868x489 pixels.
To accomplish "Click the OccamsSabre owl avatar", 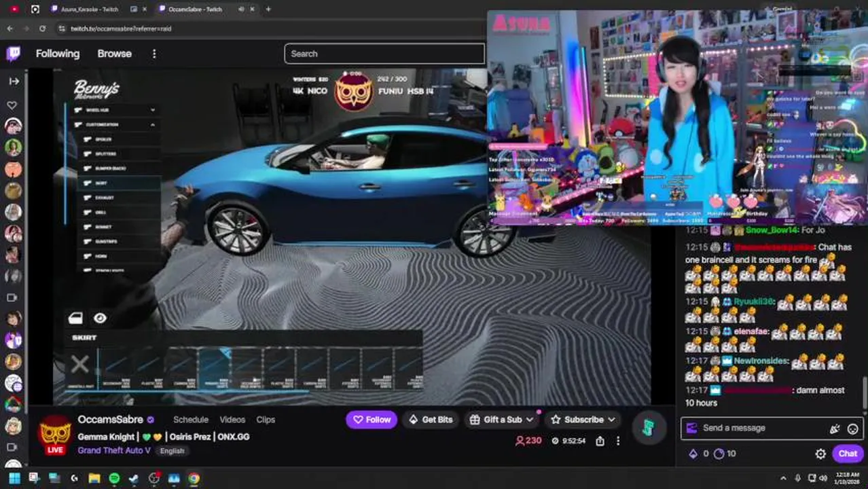I will 55,433.
